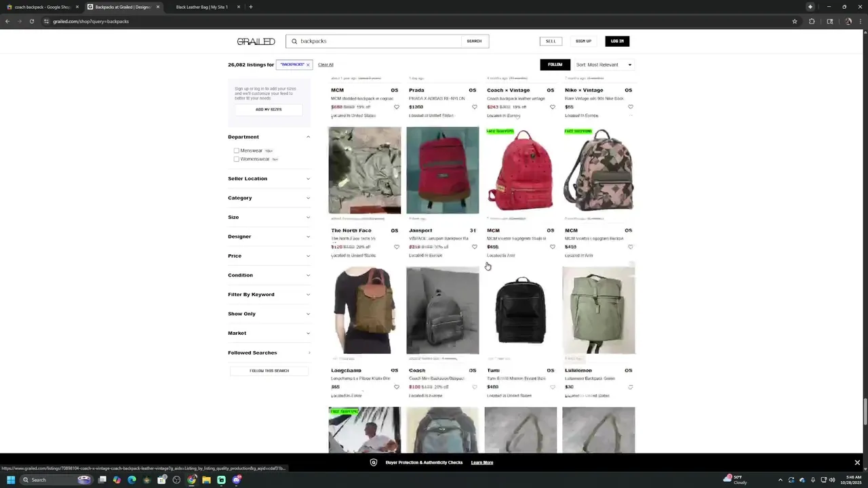Select the Backpacks at Grailed tab
The height and width of the screenshot is (488, 868).
pos(122,7)
